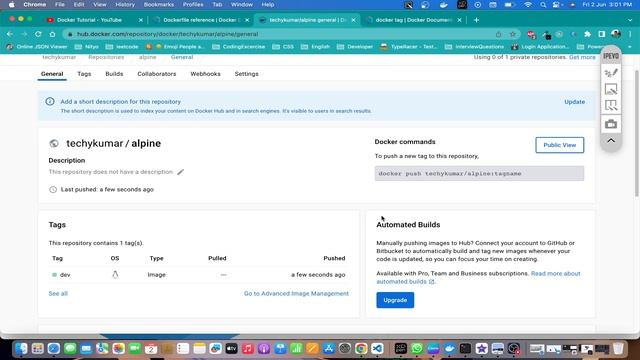Open the Chrome extensions puzzle icon

coord(587,34)
